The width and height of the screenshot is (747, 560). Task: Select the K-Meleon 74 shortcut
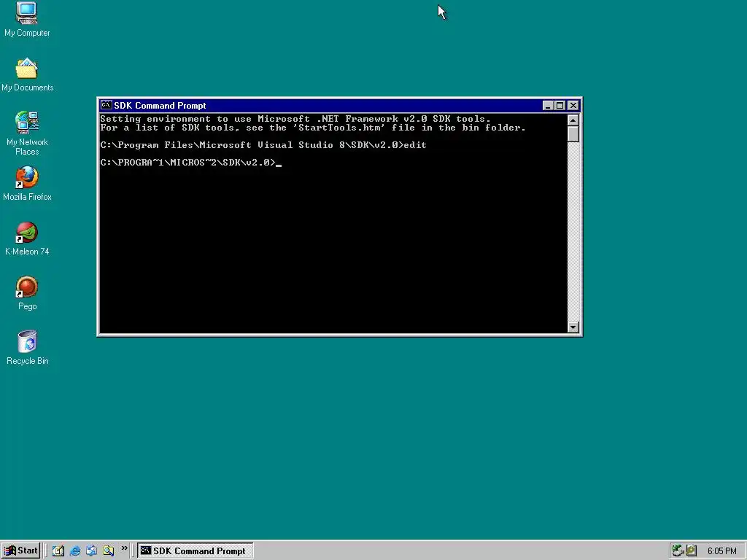27,238
